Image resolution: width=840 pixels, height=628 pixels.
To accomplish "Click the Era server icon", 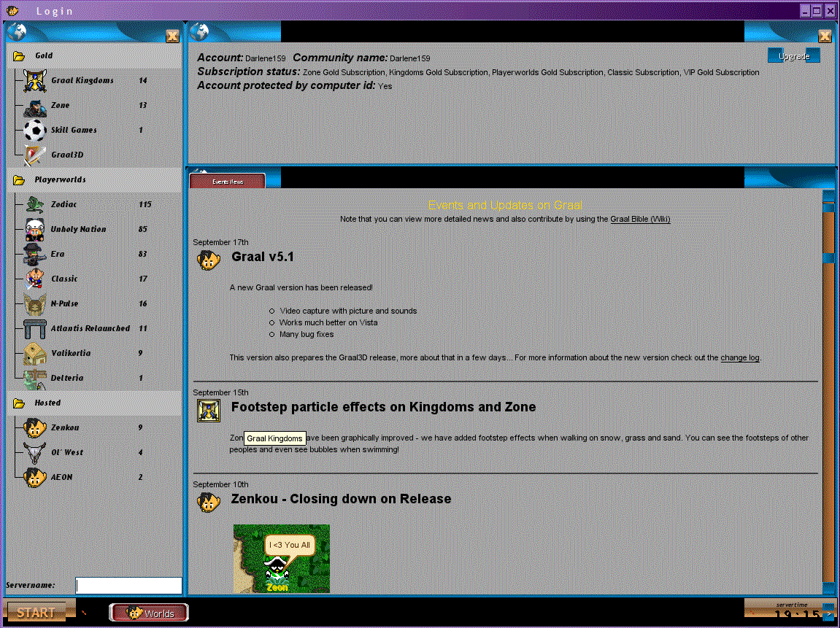I will click(34, 255).
